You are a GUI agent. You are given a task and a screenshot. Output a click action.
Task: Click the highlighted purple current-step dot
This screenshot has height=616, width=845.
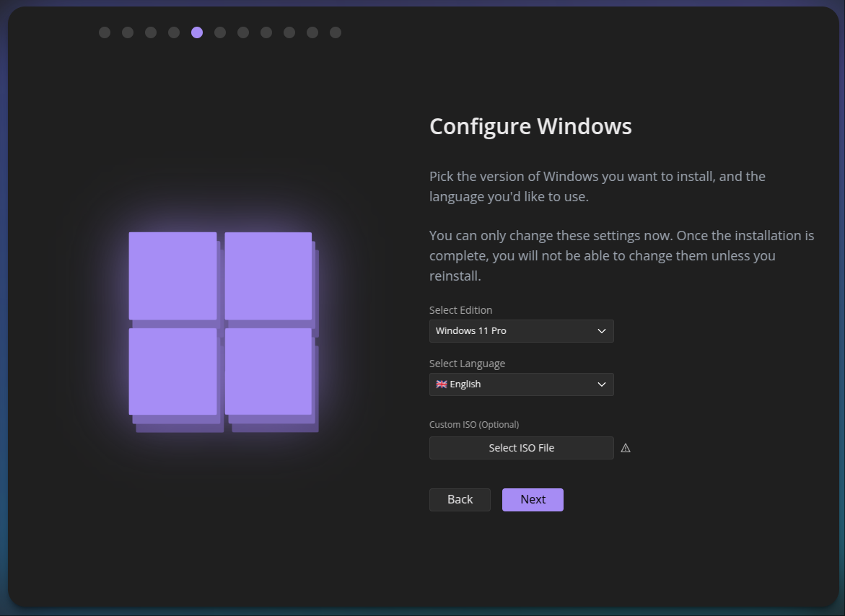pyautogui.click(x=197, y=32)
